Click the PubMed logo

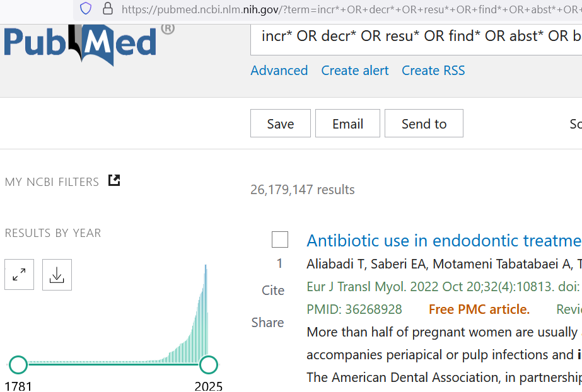pyautogui.click(x=82, y=43)
